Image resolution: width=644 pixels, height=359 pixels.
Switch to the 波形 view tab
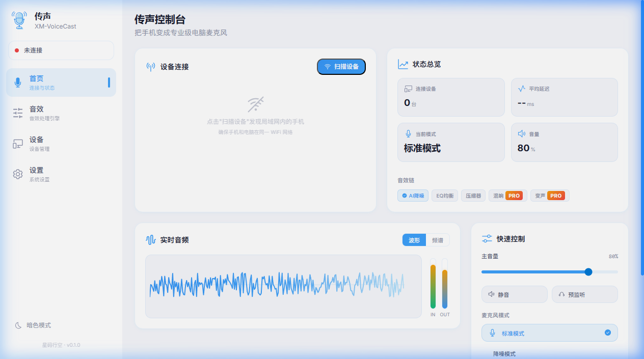[x=414, y=240]
